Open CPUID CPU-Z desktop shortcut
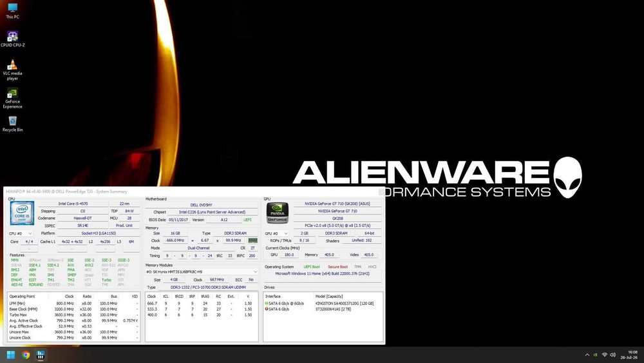The width and height of the screenshot is (644, 363). (x=12, y=39)
